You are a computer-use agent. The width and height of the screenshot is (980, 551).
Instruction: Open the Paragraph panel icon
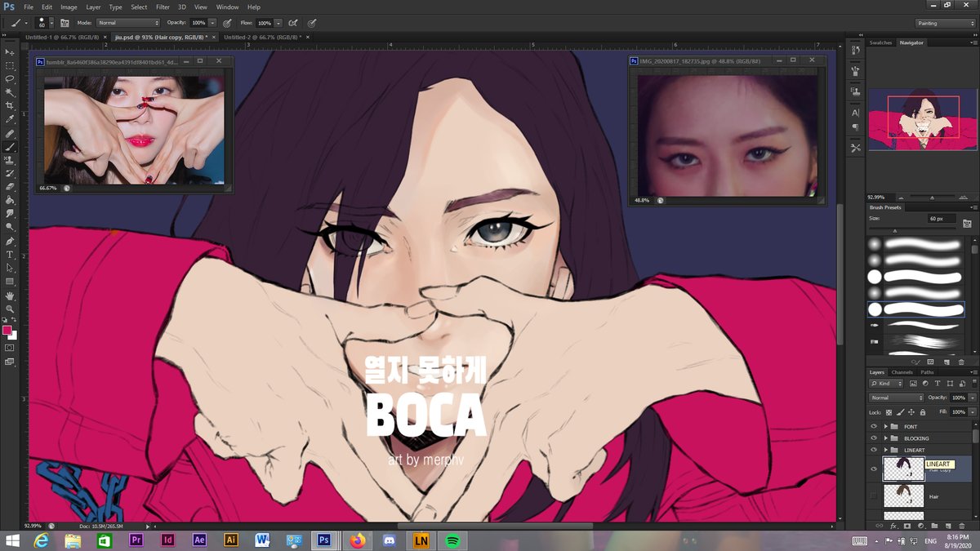tap(855, 128)
